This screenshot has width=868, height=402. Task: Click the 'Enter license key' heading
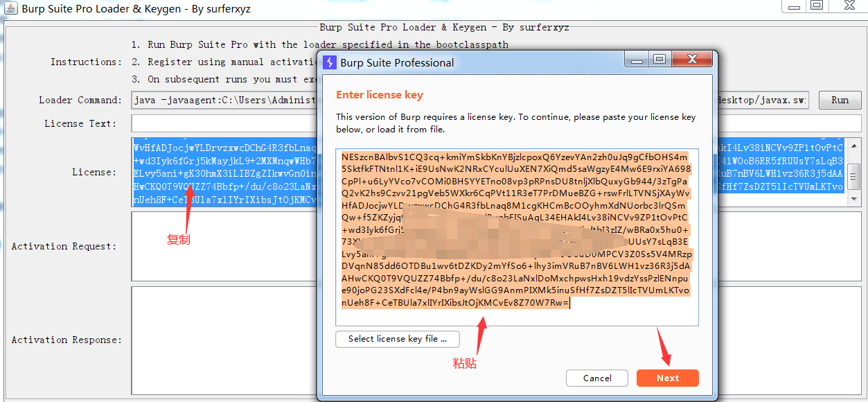(x=380, y=95)
